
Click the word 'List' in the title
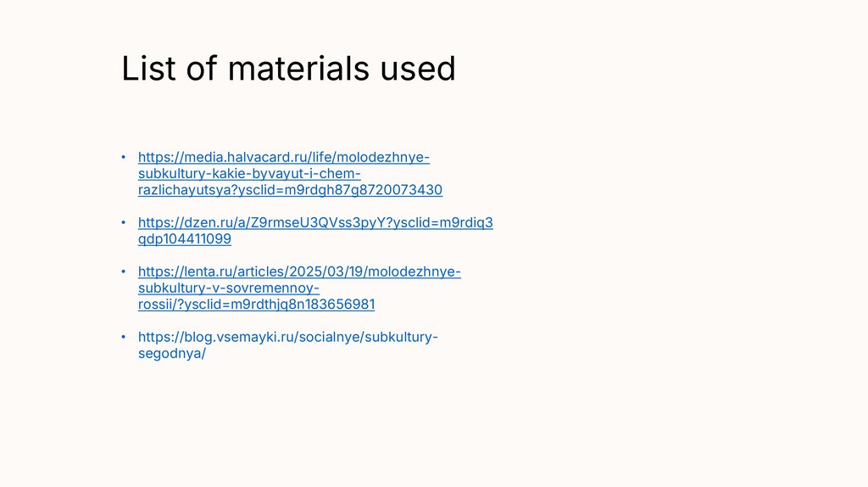[147, 69]
